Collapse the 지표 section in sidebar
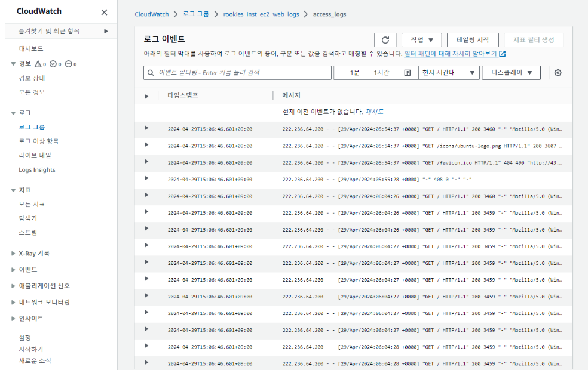The image size is (588, 370). (x=13, y=190)
